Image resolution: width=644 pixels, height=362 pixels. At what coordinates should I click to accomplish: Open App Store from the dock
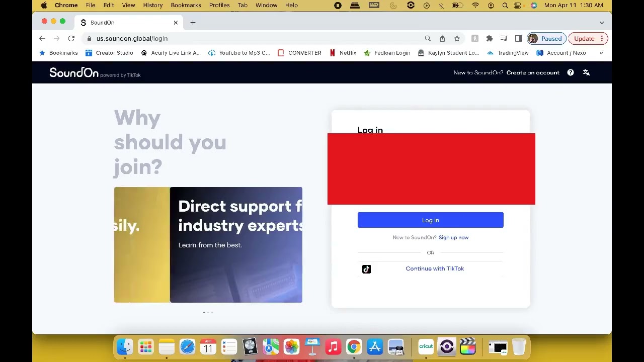[375, 347]
